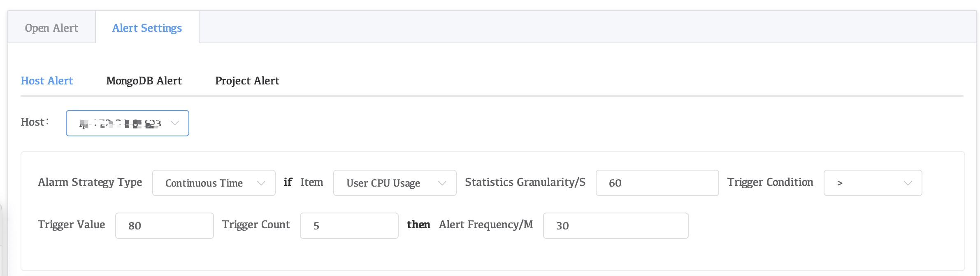The height and width of the screenshot is (276, 980).
Task: Select the Alert Settings tab
Action: tap(147, 28)
